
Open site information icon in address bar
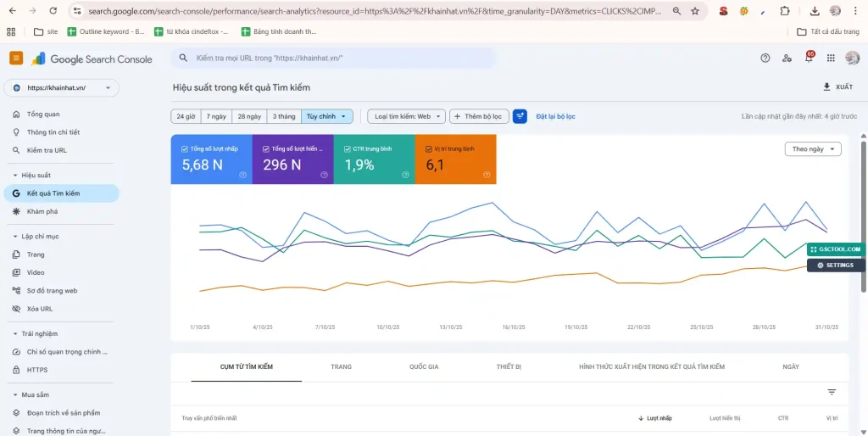click(77, 10)
